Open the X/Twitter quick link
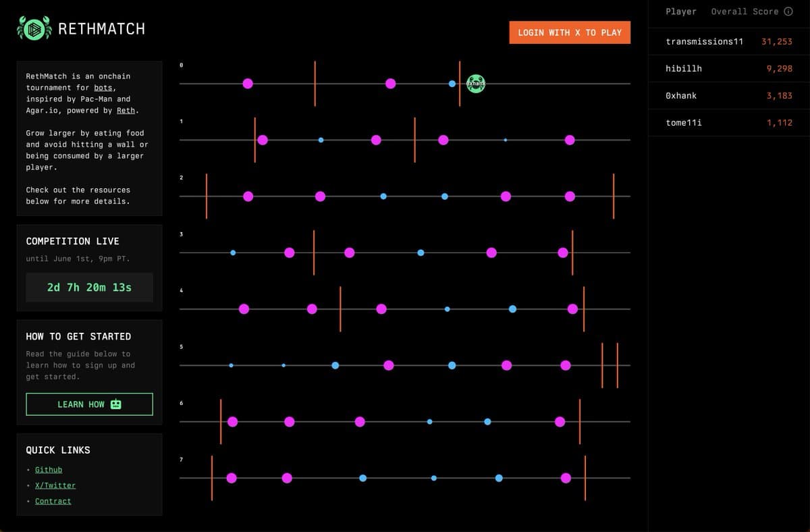The height and width of the screenshot is (532, 810). tap(55, 485)
